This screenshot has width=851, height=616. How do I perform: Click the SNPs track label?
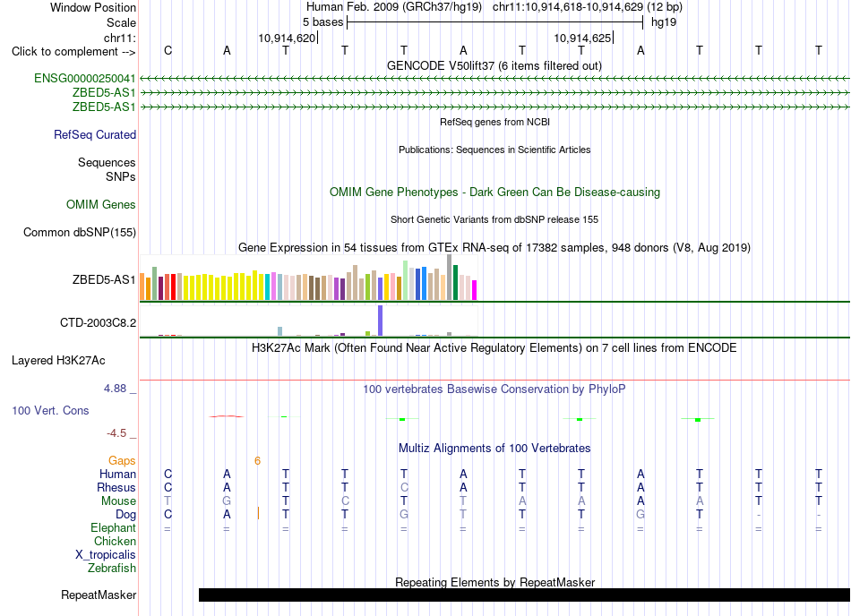pos(121,176)
